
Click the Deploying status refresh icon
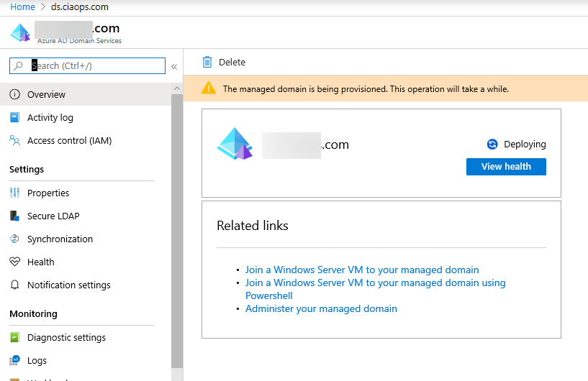(x=492, y=144)
